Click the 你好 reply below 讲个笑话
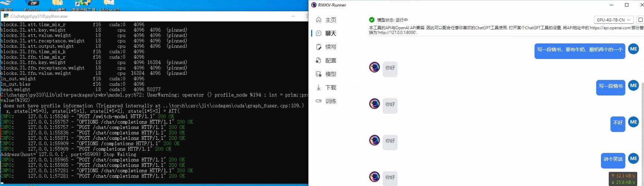Viewport: 644px width, 186px height. coord(390,178)
